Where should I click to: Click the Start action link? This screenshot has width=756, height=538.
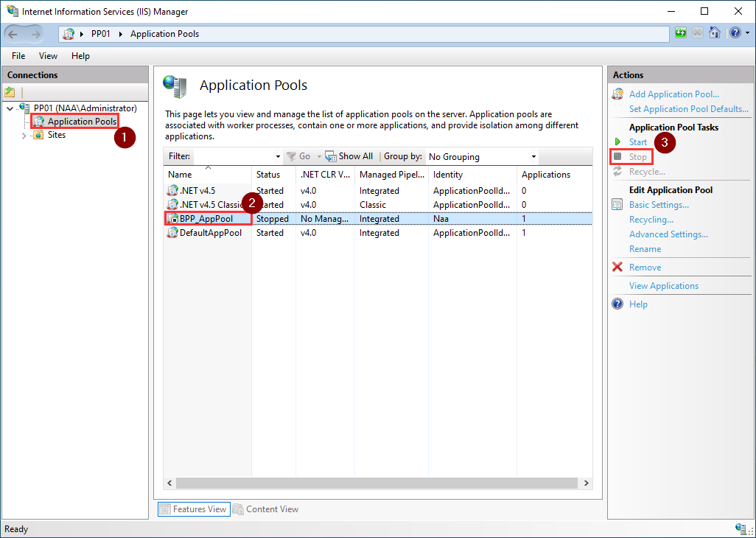[638, 142]
